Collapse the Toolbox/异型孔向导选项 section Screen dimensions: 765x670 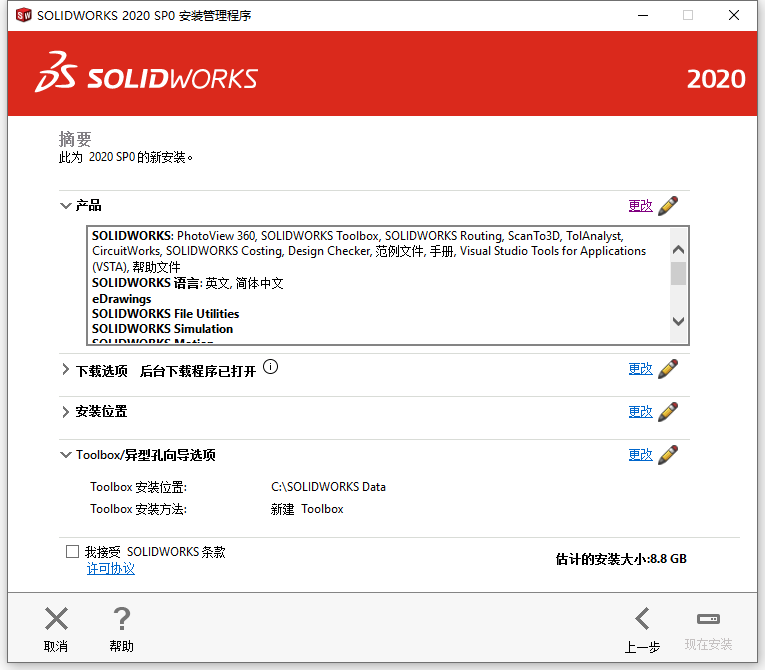point(65,455)
